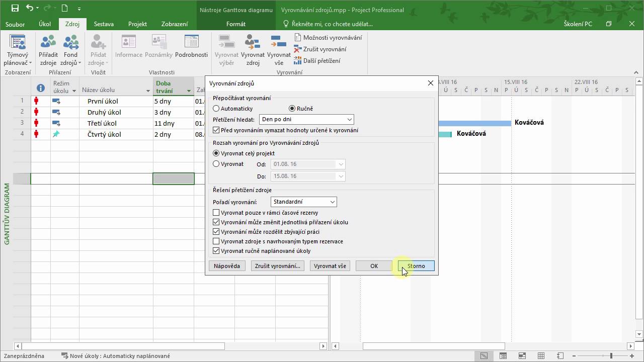Image resolution: width=644 pixels, height=362 pixels.
Task: Click the 'Řekněte mi, co chcete udělat' box
Action: pyautogui.click(x=328, y=24)
